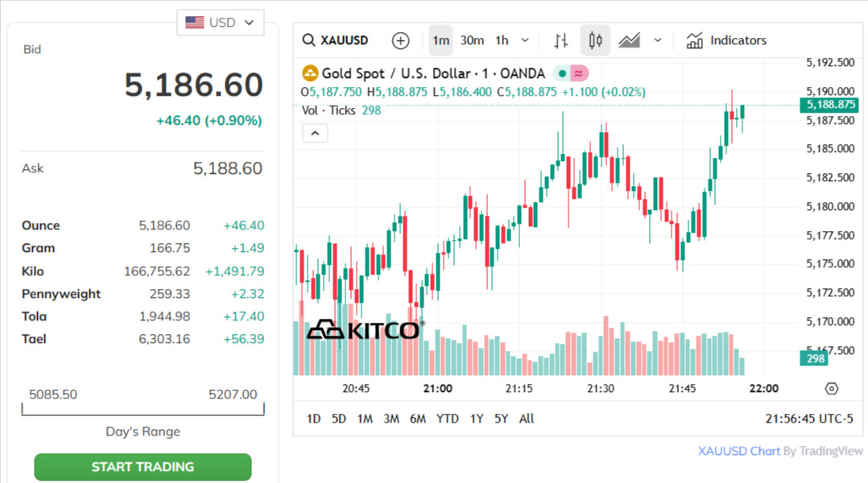Select the 30m timeframe
Image resolution: width=868 pixels, height=483 pixels.
click(472, 40)
